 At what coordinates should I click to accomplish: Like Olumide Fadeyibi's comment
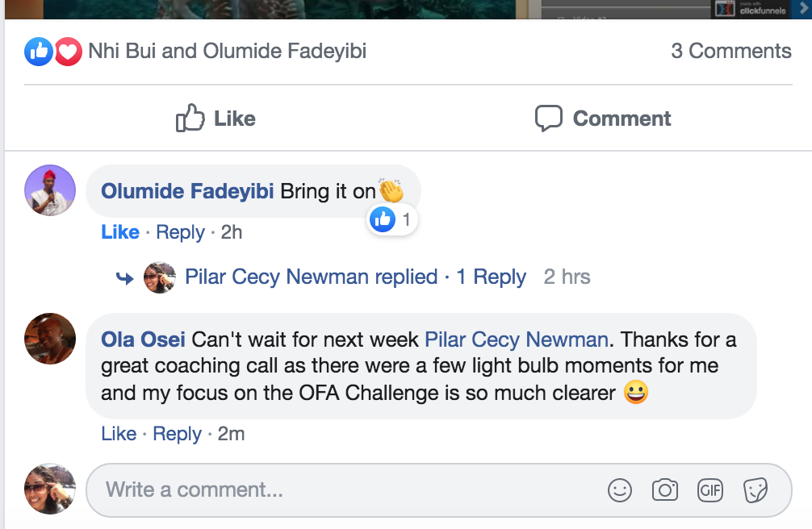point(120,232)
